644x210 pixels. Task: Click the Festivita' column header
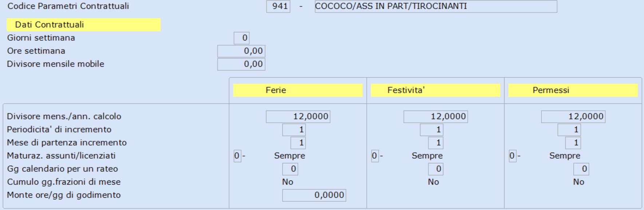pos(435,90)
